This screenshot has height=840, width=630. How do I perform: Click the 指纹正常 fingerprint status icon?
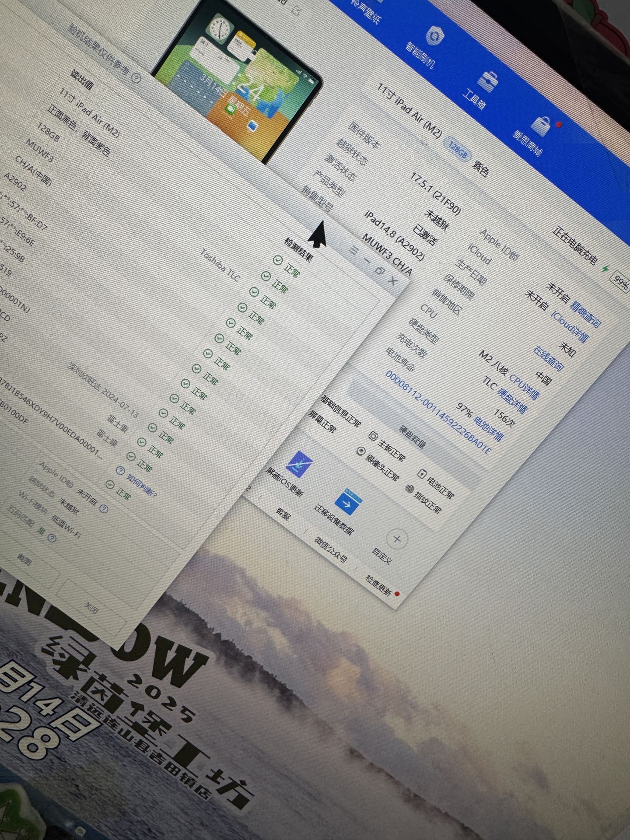409,489
